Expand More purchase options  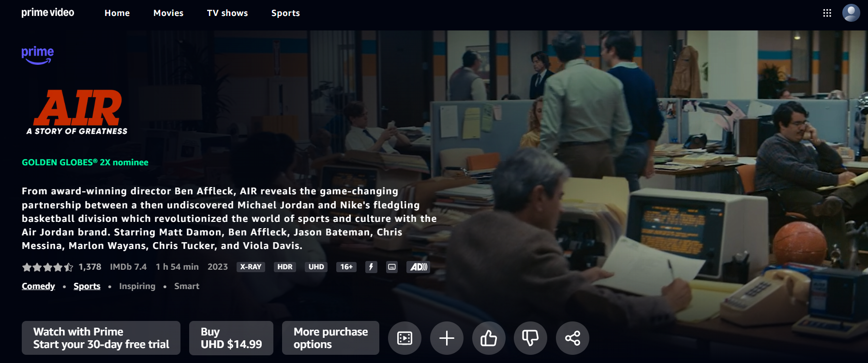tap(330, 338)
